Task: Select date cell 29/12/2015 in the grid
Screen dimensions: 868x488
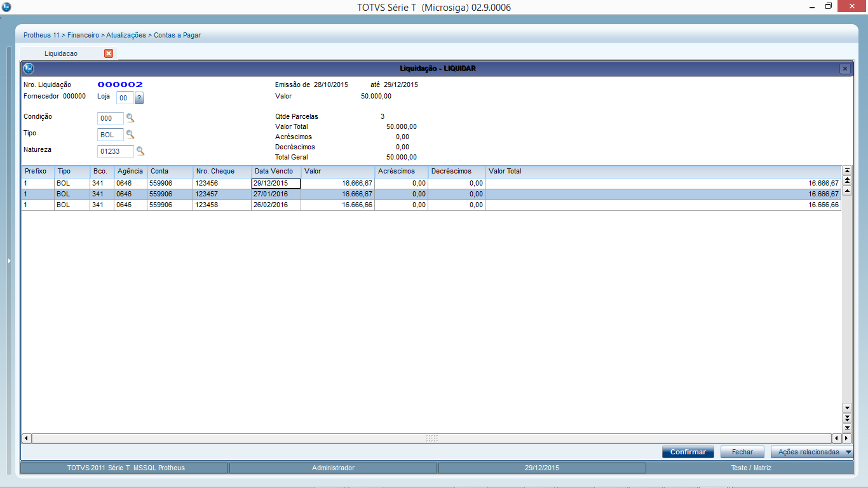Action: click(276, 183)
